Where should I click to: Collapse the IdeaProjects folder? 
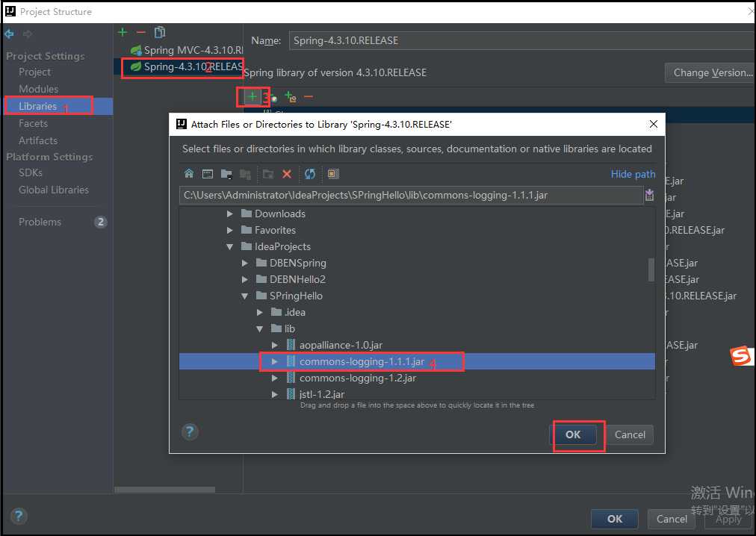pos(230,246)
